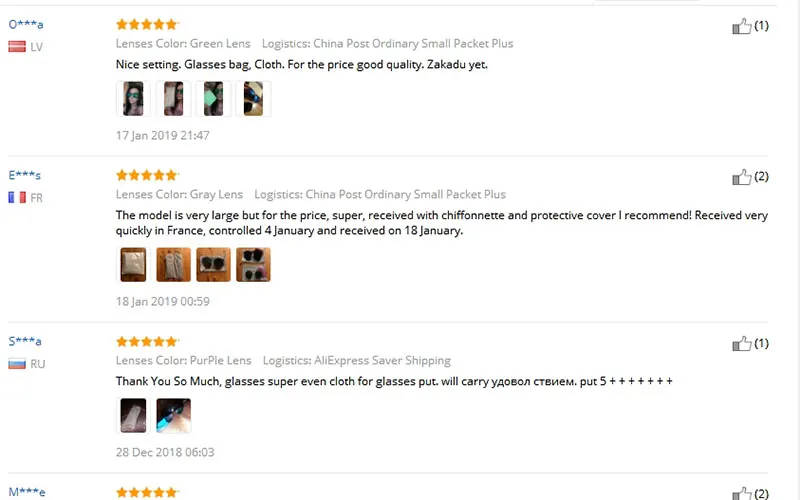
Task: View third sunglasses photo in E***s review
Action: tap(213, 264)
